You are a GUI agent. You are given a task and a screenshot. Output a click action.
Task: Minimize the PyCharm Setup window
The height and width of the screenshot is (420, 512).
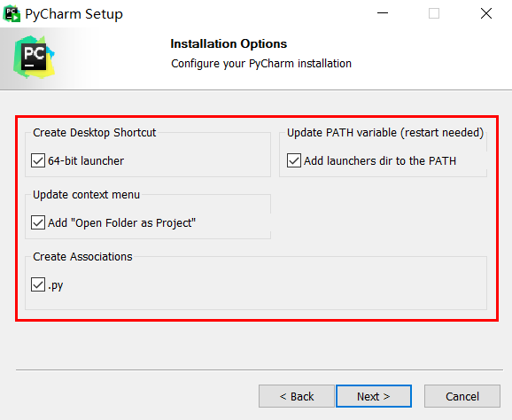click(x=383, y=13)
